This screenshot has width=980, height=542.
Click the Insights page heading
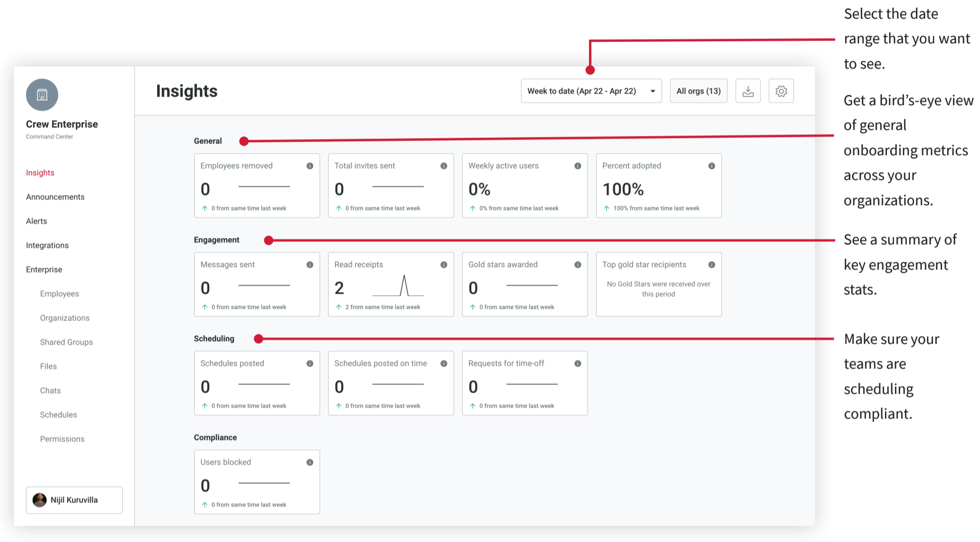click(x=187, y=91)
